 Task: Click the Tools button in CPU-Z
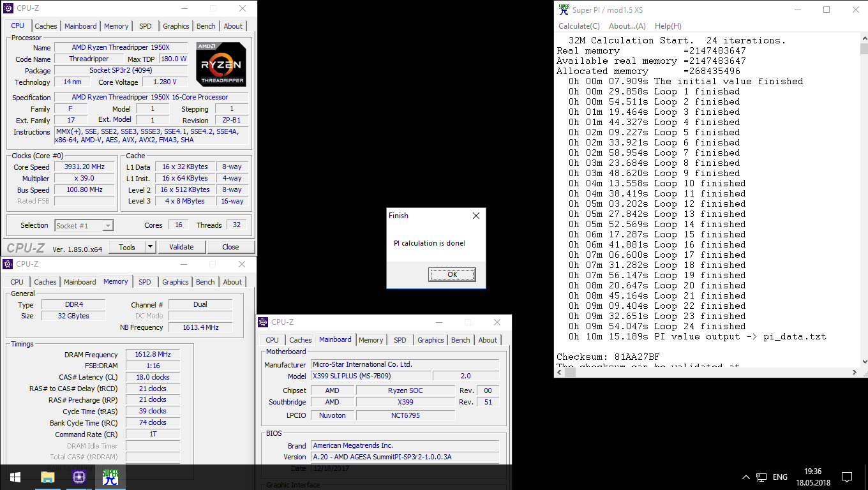(x=127, y=247)
